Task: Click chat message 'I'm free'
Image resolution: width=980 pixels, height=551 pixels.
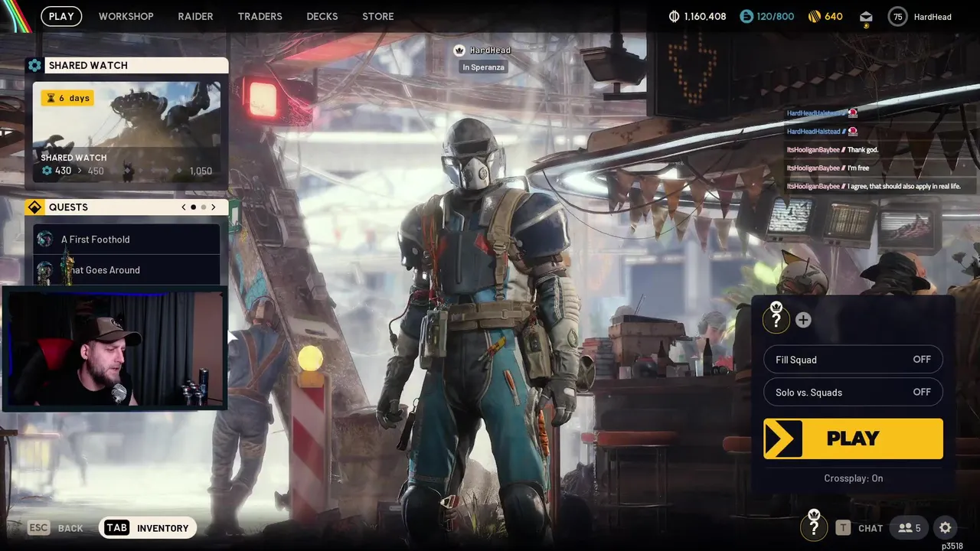Action: pyautogui.click(x=858, y=168)
